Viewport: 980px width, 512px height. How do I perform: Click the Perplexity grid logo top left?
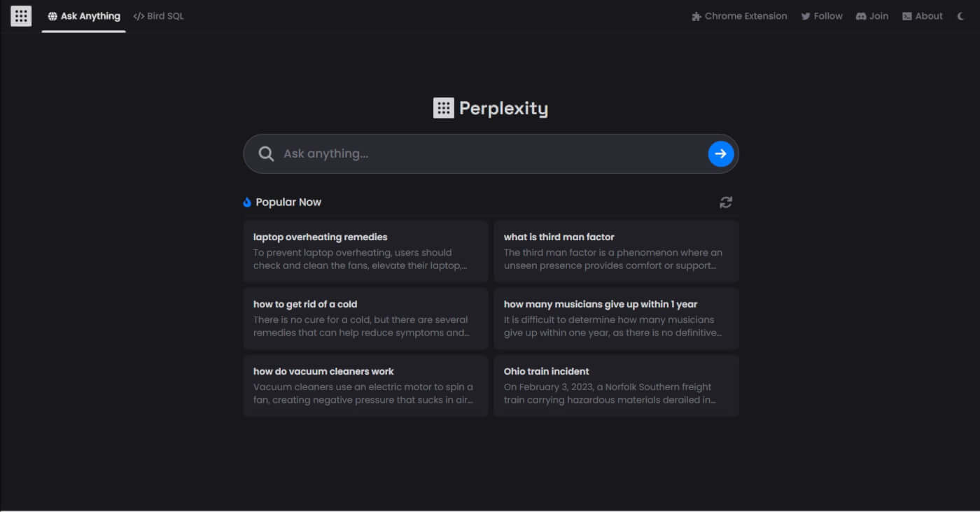tap(20, 15)
